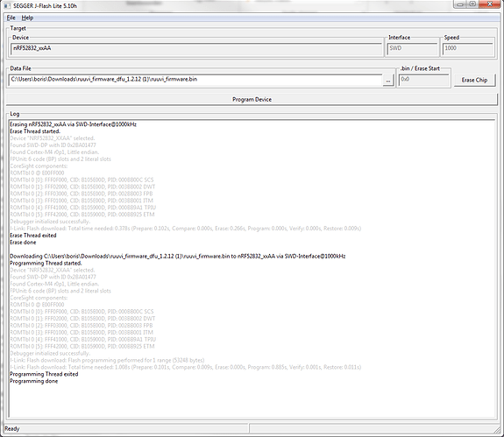Click log line 'Erase Thread started.'
This screenshot has width=504, height=437.
tap(35, 131)
